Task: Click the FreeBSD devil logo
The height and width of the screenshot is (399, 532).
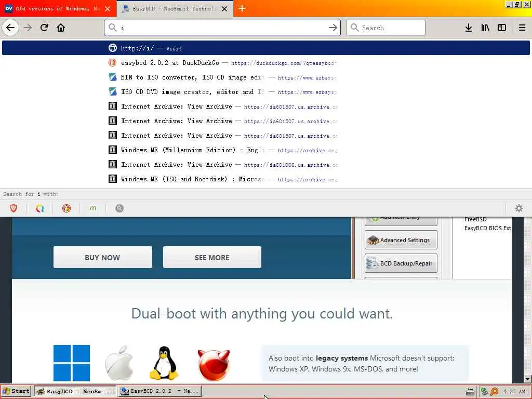Action: [214, 365]
